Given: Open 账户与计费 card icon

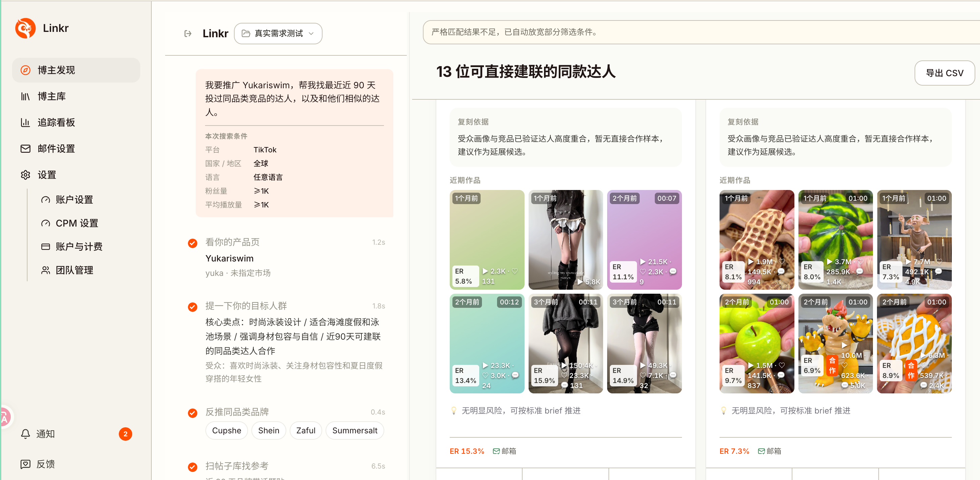Looking at the screenshot, I should [x=46, y=247].
